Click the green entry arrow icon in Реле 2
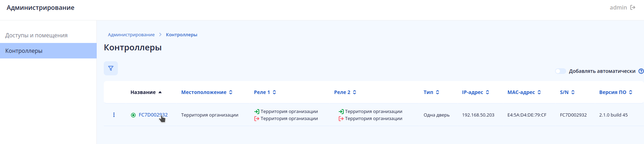This screenshot has height=144, width=644. tap(341, 112)
